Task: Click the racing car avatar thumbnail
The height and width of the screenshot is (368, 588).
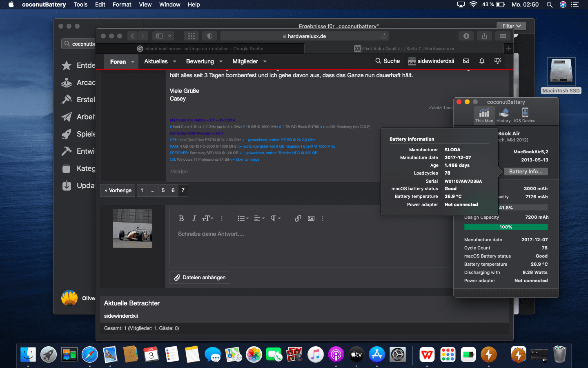Action: (133, 229)
